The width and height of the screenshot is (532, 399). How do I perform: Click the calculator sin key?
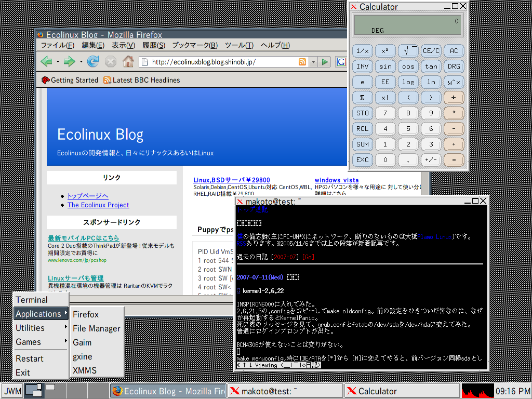[x=385, y=66]
